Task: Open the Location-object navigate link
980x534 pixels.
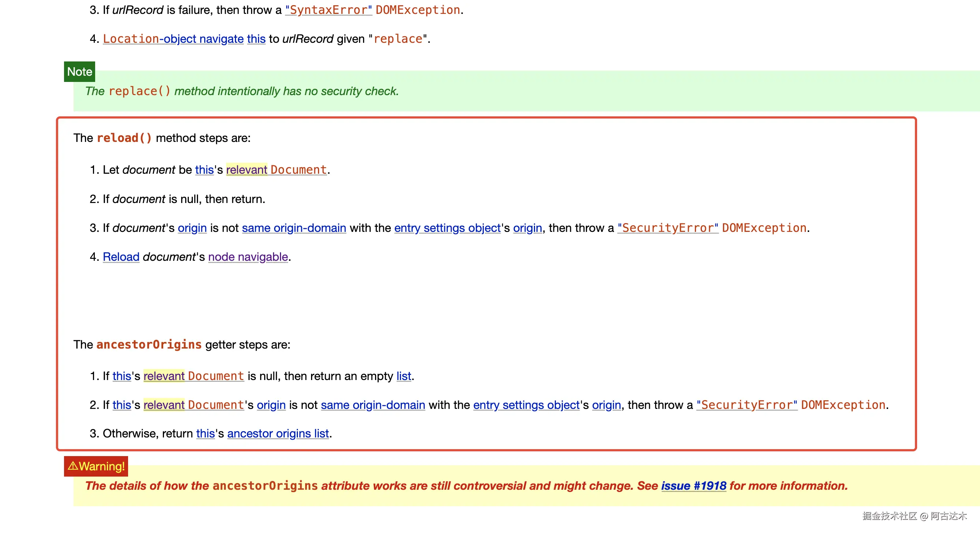Action: click(x=173, y=39)
